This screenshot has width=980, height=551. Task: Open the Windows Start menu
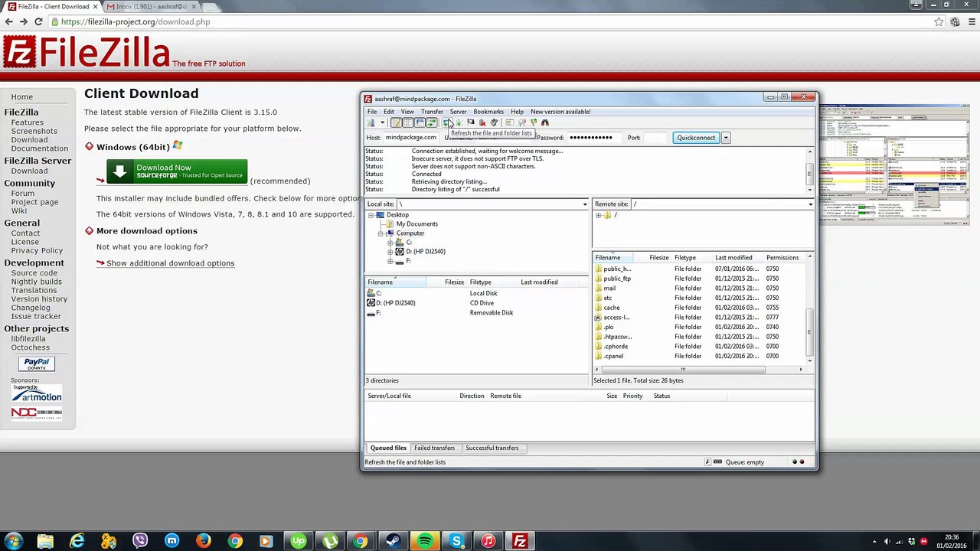[x=14, y=541]
